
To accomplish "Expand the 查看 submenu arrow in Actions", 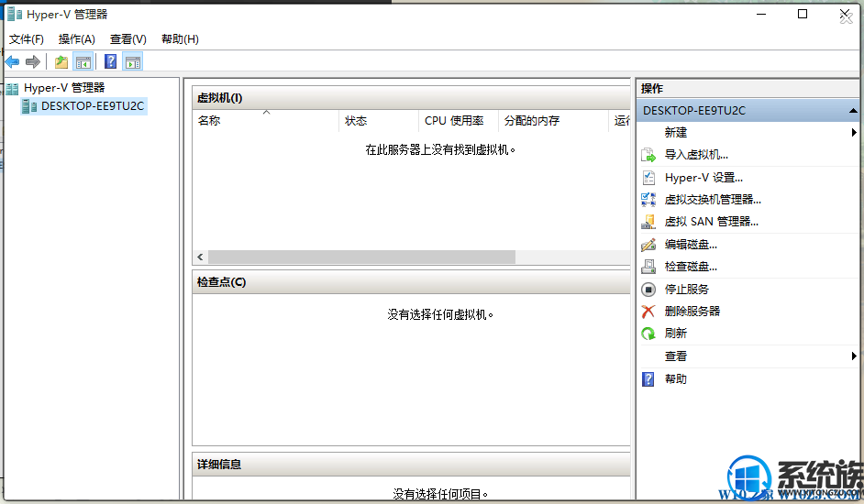I will 854,356.
